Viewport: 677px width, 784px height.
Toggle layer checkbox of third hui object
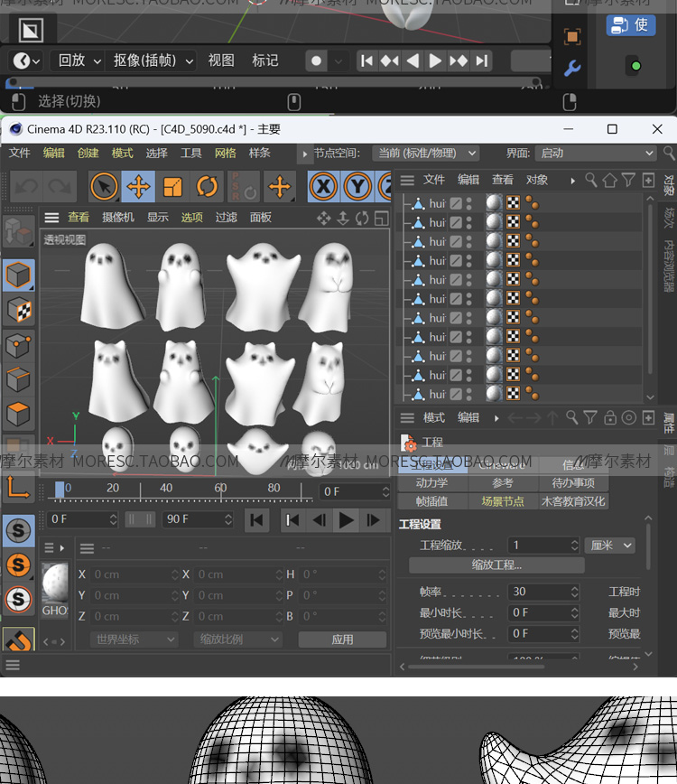(x=456, y=241)
